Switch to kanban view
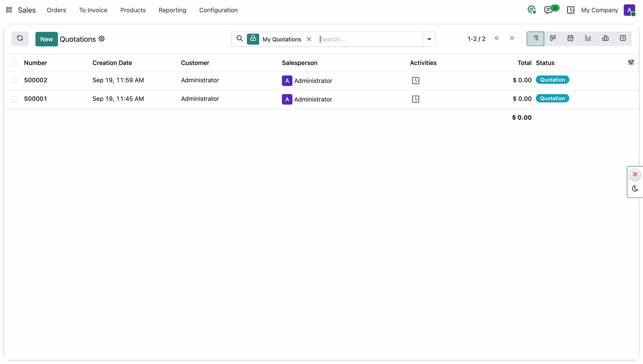The width and height of the screenshot is (643, 364). tap(553, 39)
